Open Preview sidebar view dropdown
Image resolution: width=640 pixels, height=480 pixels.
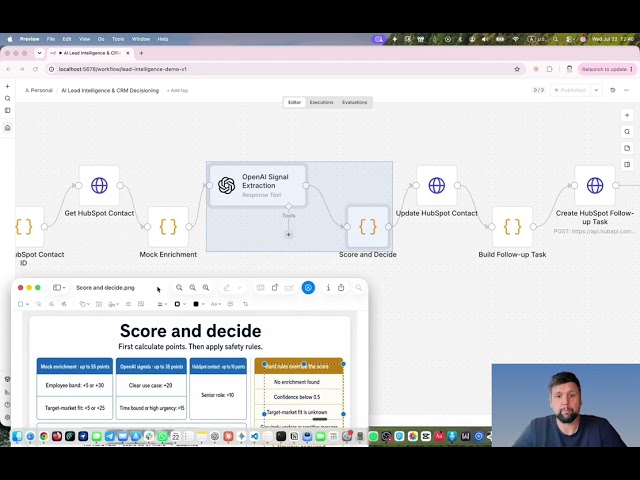(59, 288)
